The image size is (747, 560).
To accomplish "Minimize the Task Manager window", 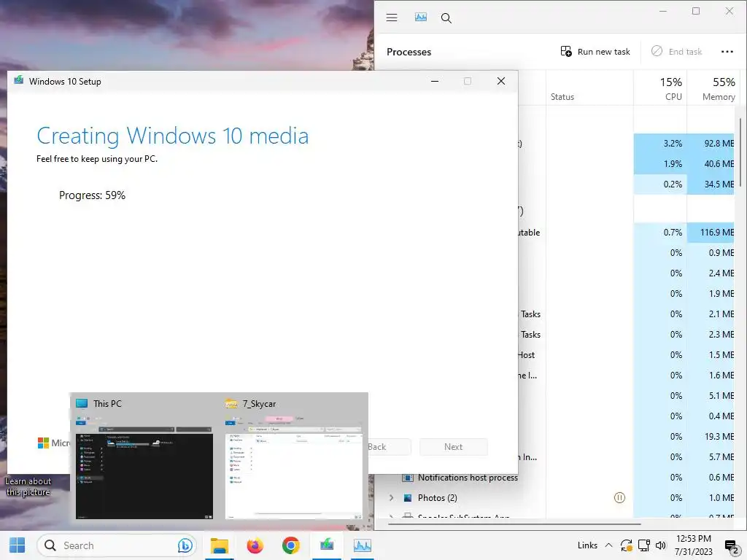I will coord(662,11).
